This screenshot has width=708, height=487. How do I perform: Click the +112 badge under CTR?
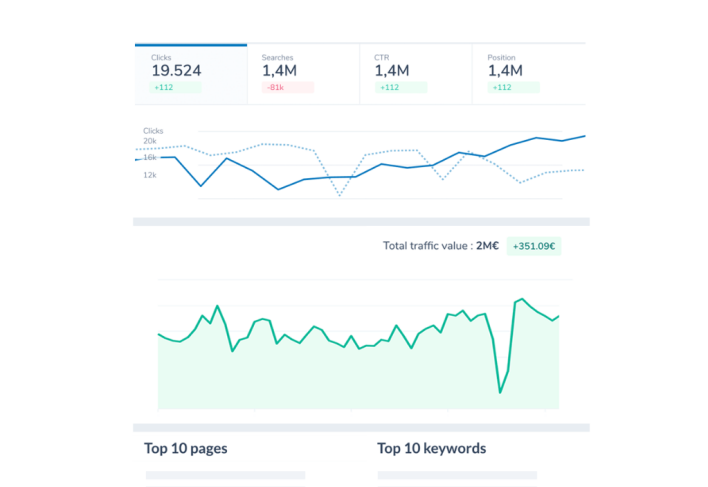point(401,88)
